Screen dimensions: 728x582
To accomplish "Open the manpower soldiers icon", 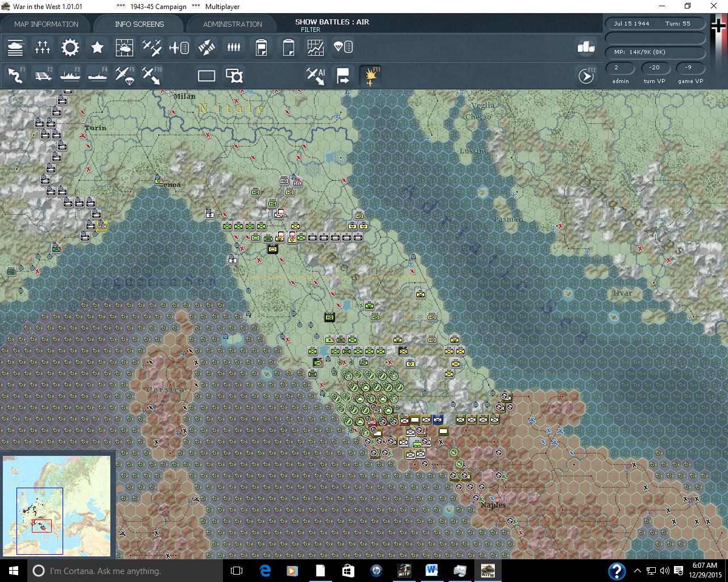I will click(234, 47).
